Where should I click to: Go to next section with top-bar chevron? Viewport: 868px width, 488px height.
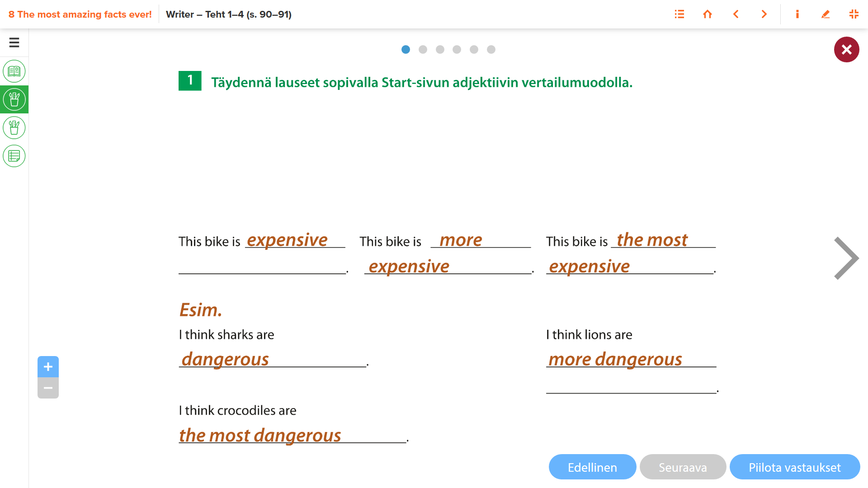click(764, 14)
